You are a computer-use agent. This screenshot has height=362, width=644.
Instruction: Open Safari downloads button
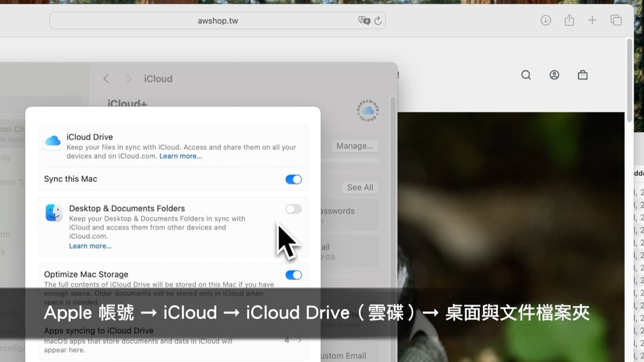(x=546, y=21)
